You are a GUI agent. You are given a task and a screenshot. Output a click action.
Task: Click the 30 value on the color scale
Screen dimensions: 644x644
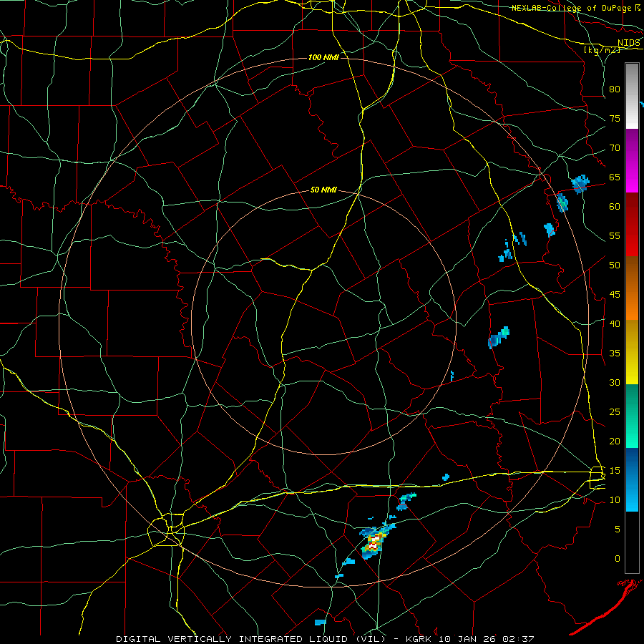[615, 382]
